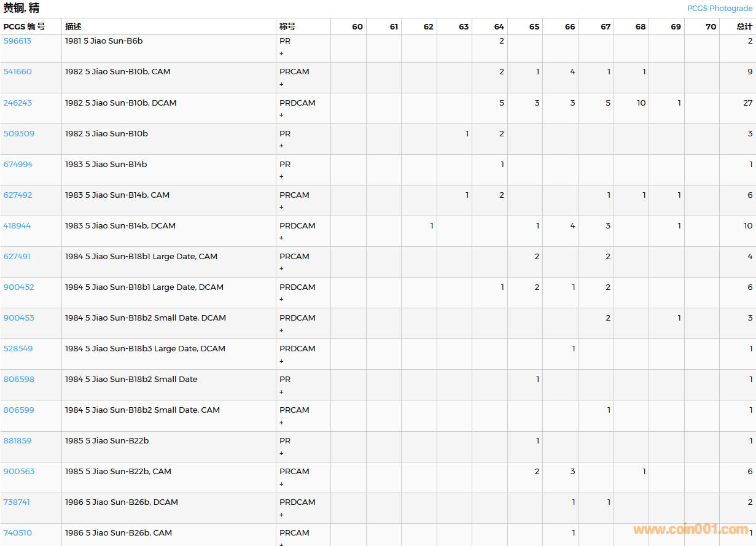Open PCGS number 596613 link
The width and height of the screenshot is (756, 546).
17,41
